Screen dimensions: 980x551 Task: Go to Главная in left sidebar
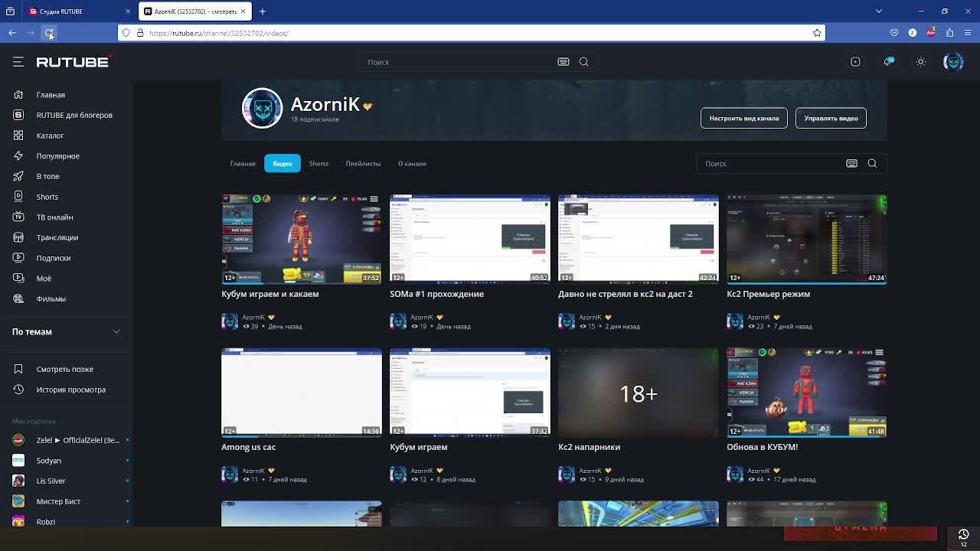click(x=51, y=95)
